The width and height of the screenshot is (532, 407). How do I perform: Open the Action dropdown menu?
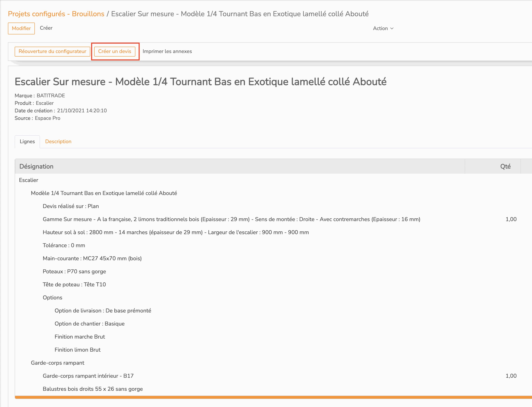(x=383, y=28)
